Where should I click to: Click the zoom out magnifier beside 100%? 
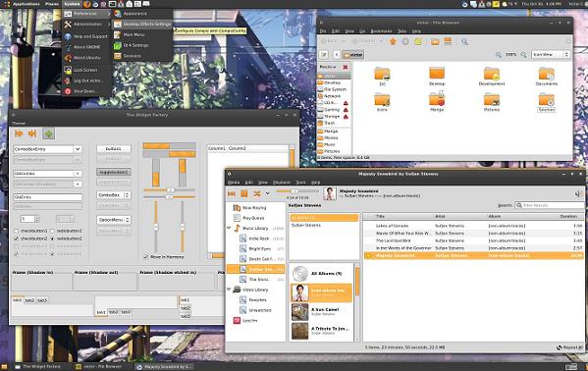point(499,55)
